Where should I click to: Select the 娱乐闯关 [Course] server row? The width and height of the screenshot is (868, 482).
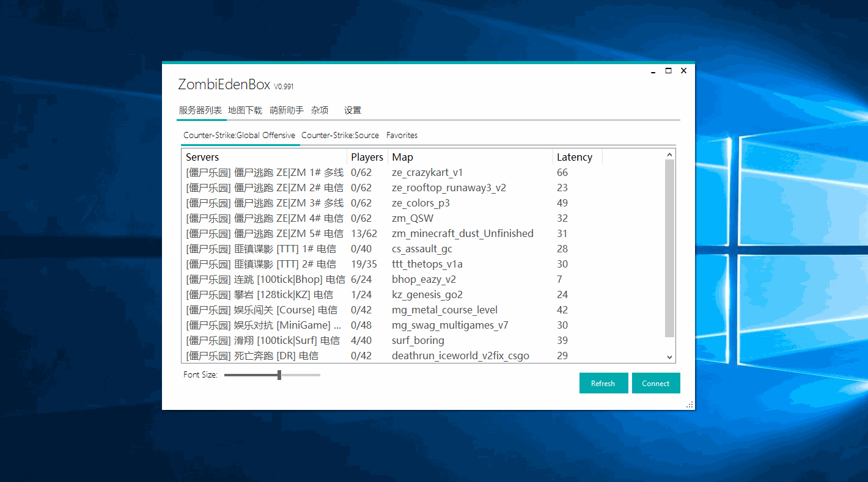423,310
